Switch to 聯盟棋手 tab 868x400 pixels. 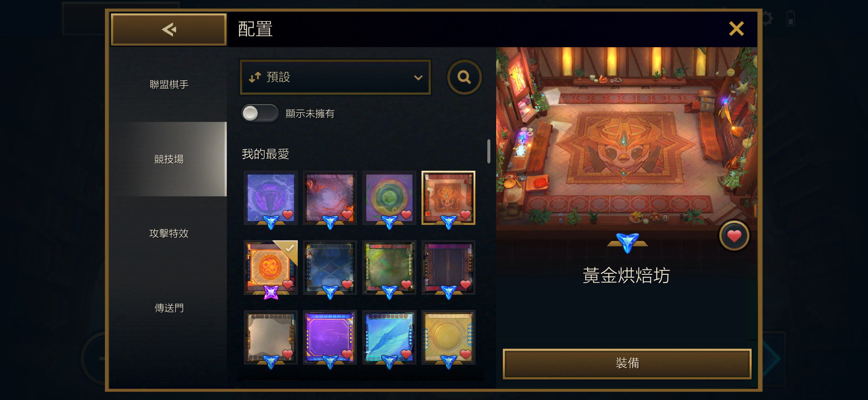coord(169,84)
